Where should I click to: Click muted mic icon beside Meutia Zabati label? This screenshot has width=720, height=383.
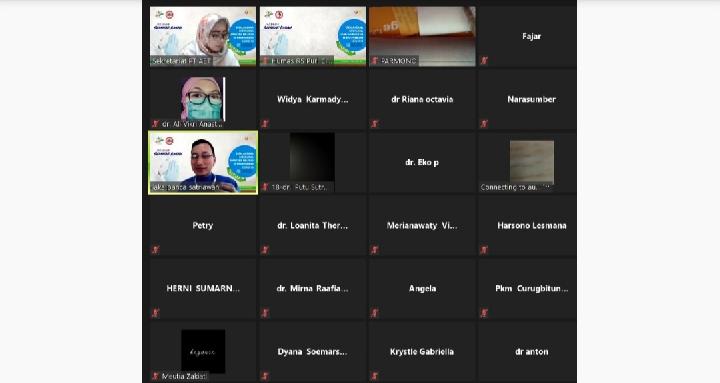pyautogui.click(x=156, y=376)
